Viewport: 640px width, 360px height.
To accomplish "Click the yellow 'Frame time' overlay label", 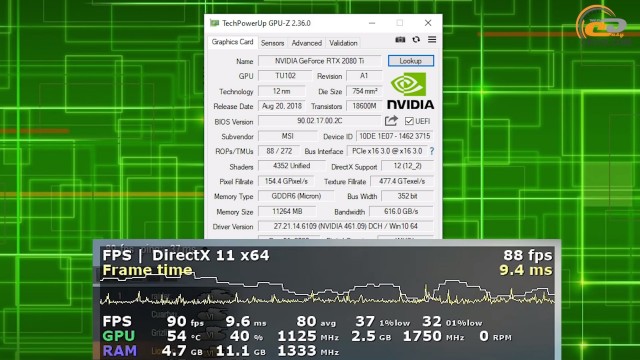I will pos(147,270).
